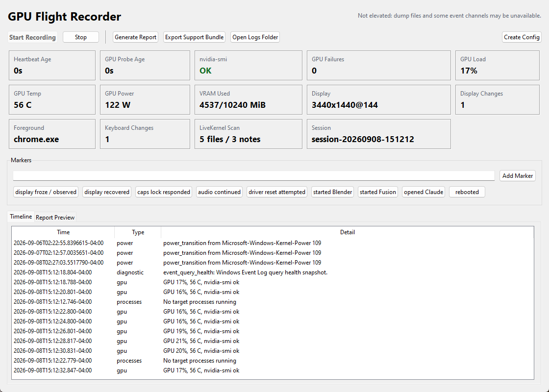Click the GPU Load 17% value
The image size is (549, 392).
(x=469, y=71)
